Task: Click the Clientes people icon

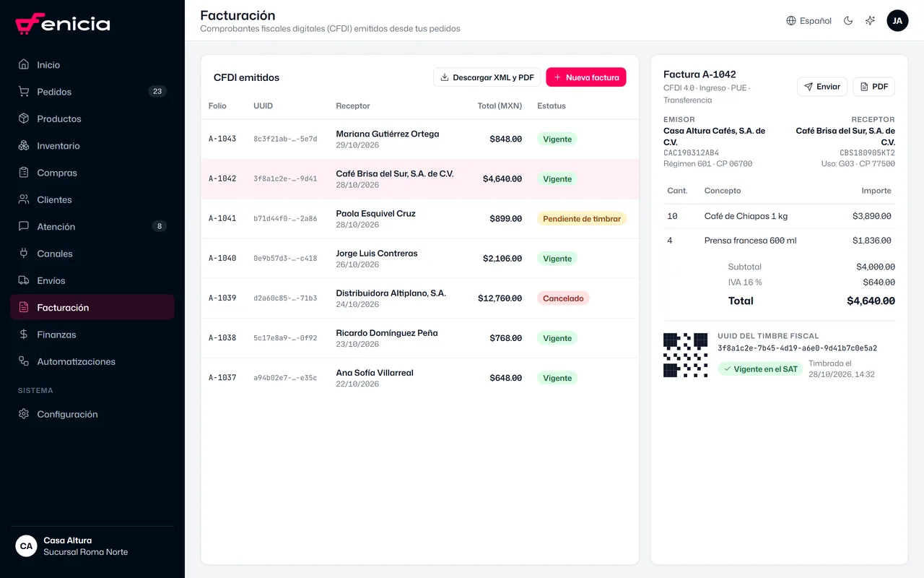Action: (x=24, y=199)
